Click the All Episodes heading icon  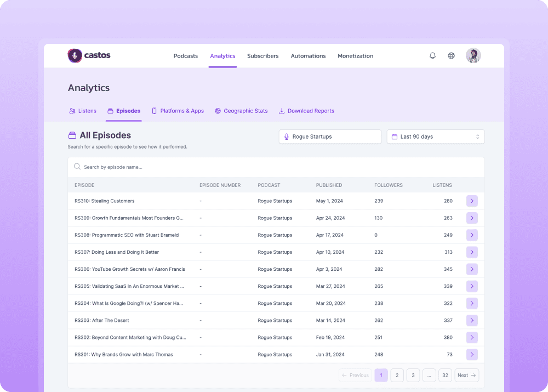tap(72, 135)
